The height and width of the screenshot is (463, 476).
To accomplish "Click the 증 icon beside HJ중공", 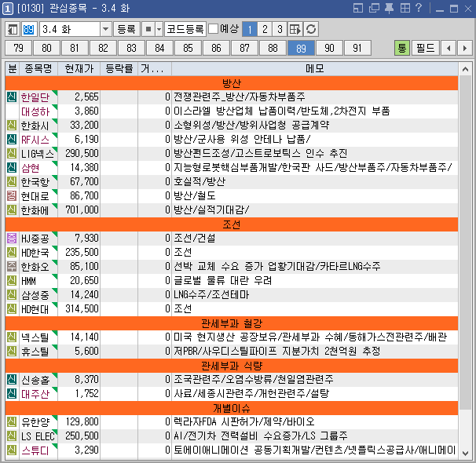I will (x=12, y=239).
